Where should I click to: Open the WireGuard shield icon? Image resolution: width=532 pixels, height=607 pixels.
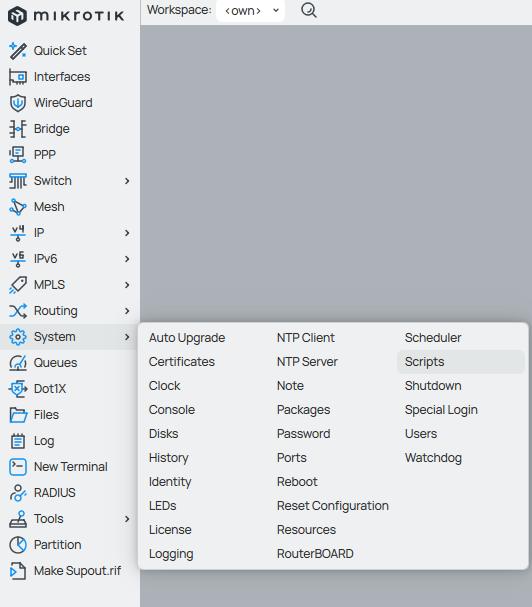click(x=18, y=103)
